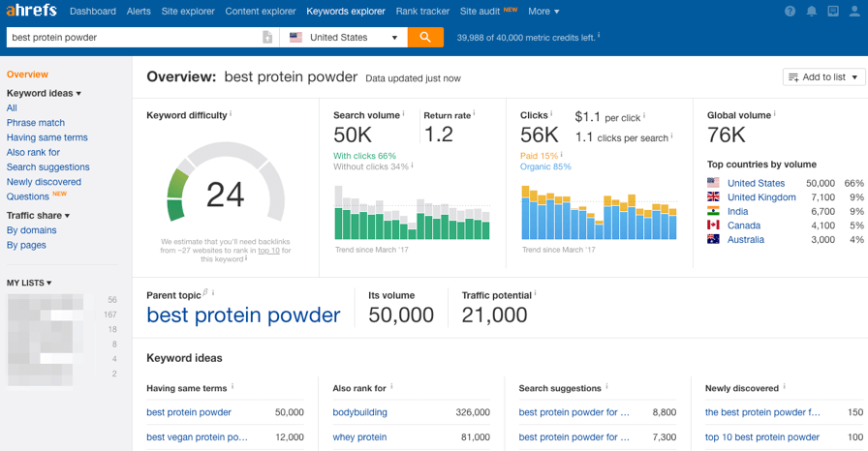Viewport: 868px width, 451px height.
Task: Open the Alerts menu item
Action: pyautogui.click(x=139, y=11)
